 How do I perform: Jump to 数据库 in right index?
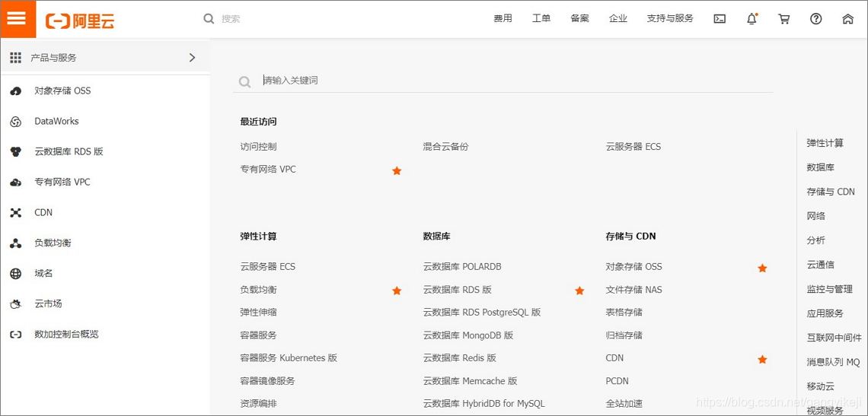[820, 167]
